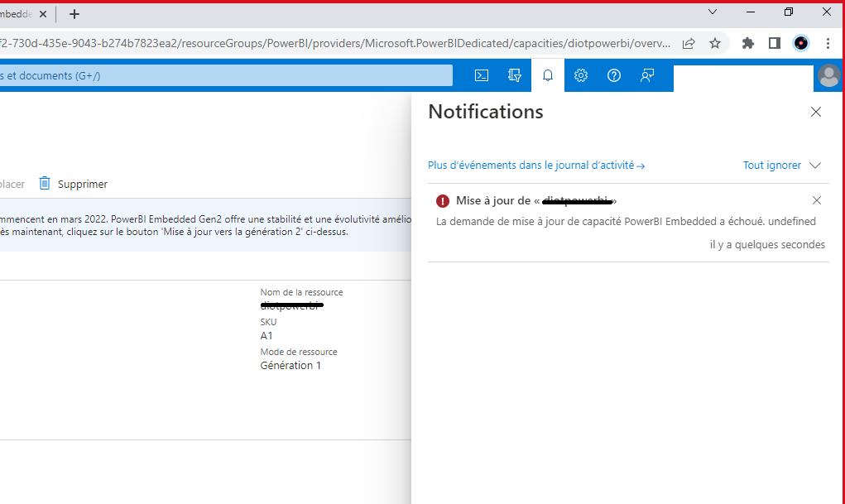845x504 pixels.
Task: Click the Nom de la ressource label
Action: tap(301, 292)
